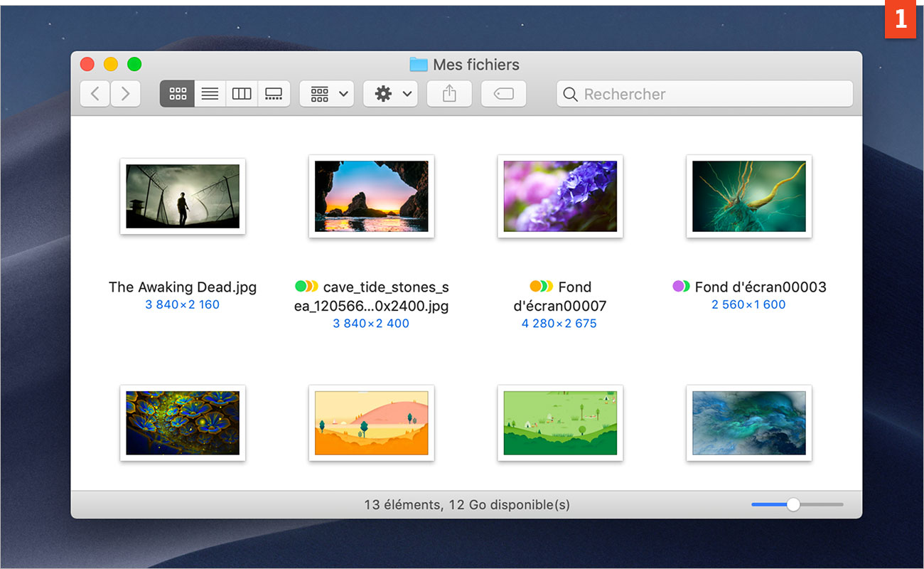
Task: Click the 3 840×2 400 dimensions text
Action: (x=372, y=324)
